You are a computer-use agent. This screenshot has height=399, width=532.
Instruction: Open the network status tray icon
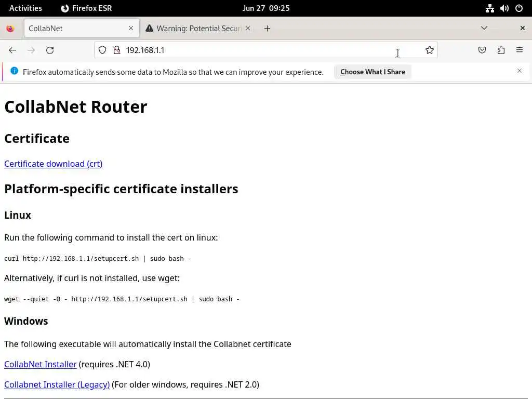pos(489,8)
